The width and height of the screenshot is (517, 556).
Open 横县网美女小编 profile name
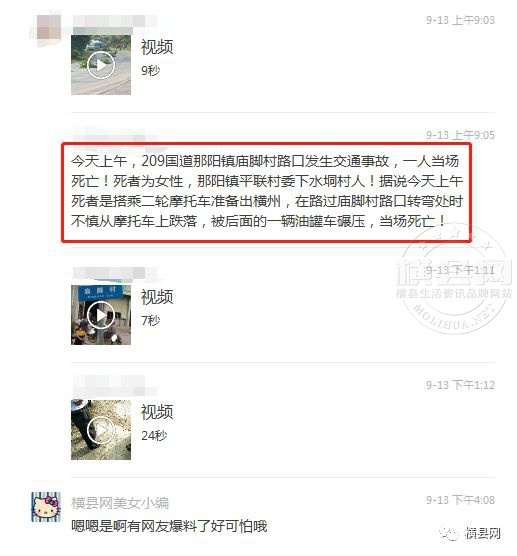[120, 503]
